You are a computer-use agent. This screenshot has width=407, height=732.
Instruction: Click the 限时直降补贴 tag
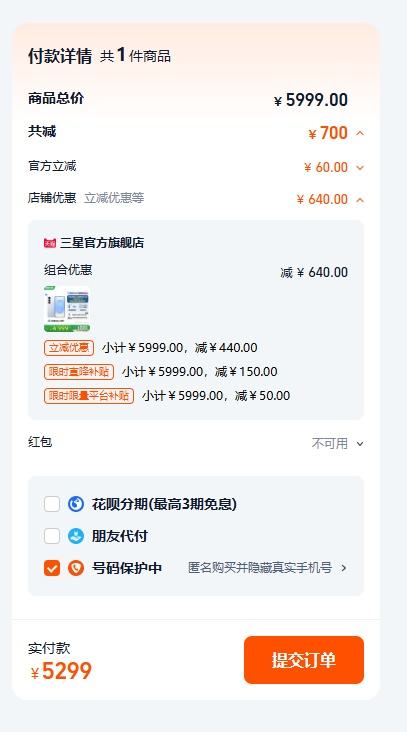[79, 372]
